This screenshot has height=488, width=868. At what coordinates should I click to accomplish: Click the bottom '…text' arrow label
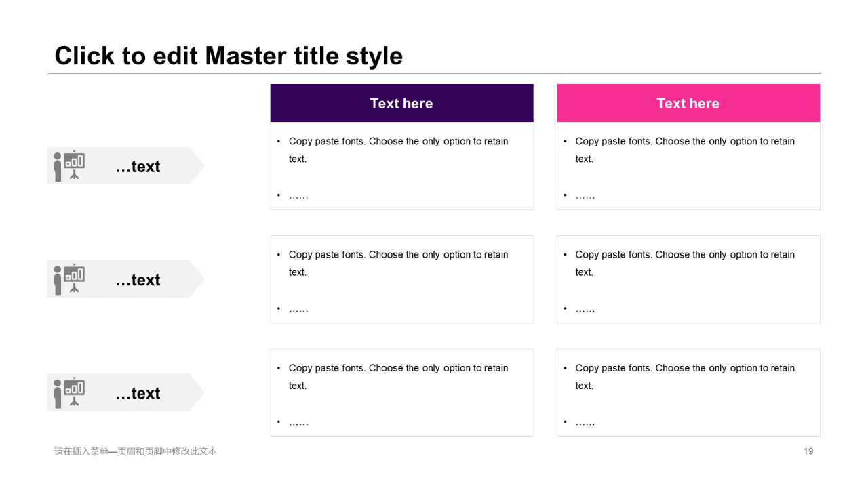tap(125, 392)
